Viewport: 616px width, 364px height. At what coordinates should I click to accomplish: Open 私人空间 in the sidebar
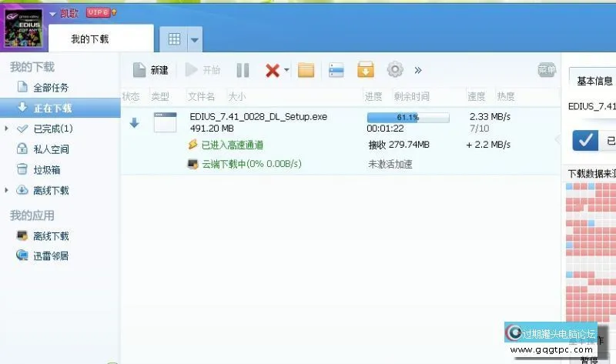tap(51, 149)
